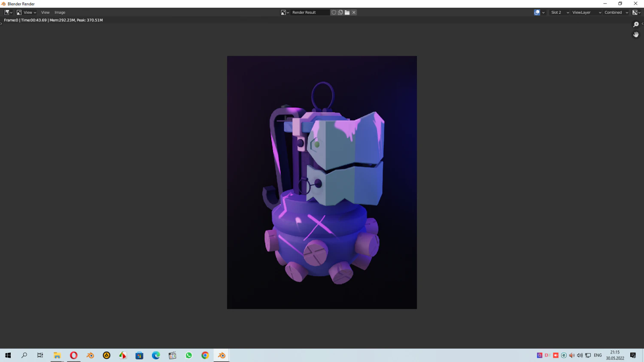
Task: Open the ViewLayer dropdown
Action: pos(586,12)
